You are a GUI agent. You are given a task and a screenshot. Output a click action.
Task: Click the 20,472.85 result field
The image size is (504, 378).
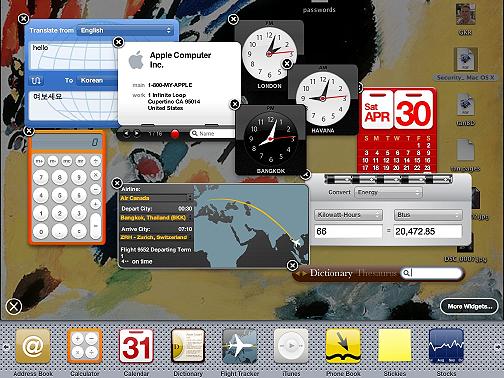428,231
